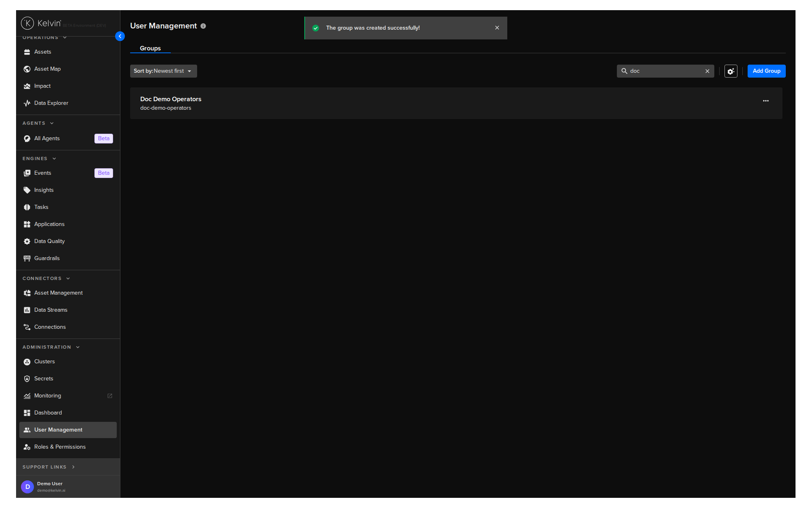Open Asset Management icon
The height and width of the screenshot is (508, 812).
click(x=27, y=293)
